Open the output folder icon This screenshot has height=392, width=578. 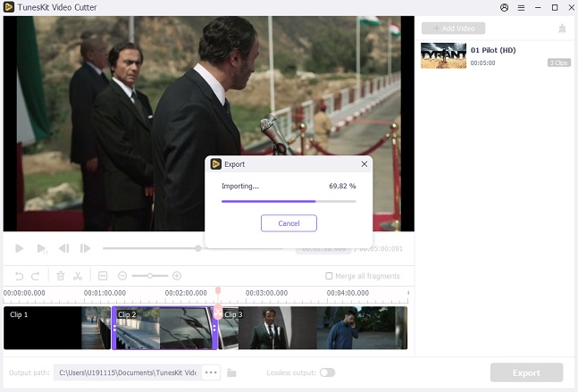(231, 372)
